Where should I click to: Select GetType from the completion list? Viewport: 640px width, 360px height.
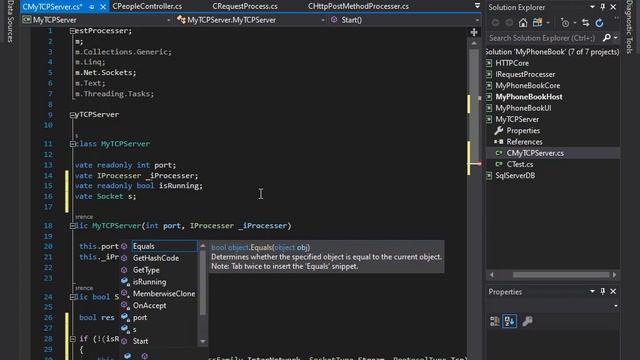pos(146,270)
